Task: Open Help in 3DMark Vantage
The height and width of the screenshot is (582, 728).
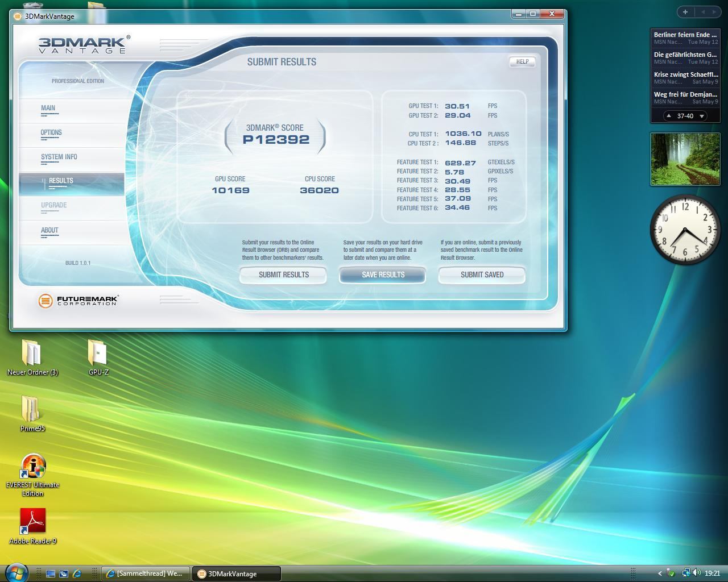Action: click(x=522, y=61)
